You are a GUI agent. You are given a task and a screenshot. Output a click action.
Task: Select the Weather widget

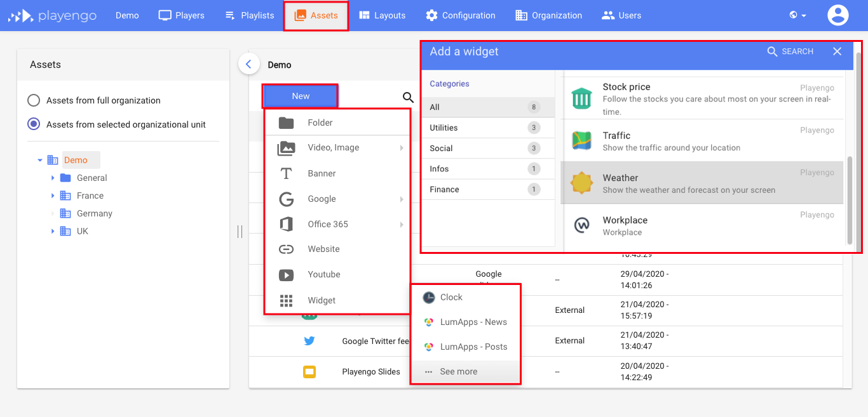click(x=702, y=183)
